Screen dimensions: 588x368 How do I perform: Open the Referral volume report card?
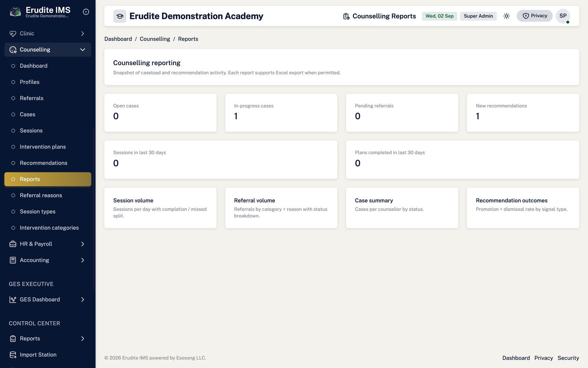[281, 208]
